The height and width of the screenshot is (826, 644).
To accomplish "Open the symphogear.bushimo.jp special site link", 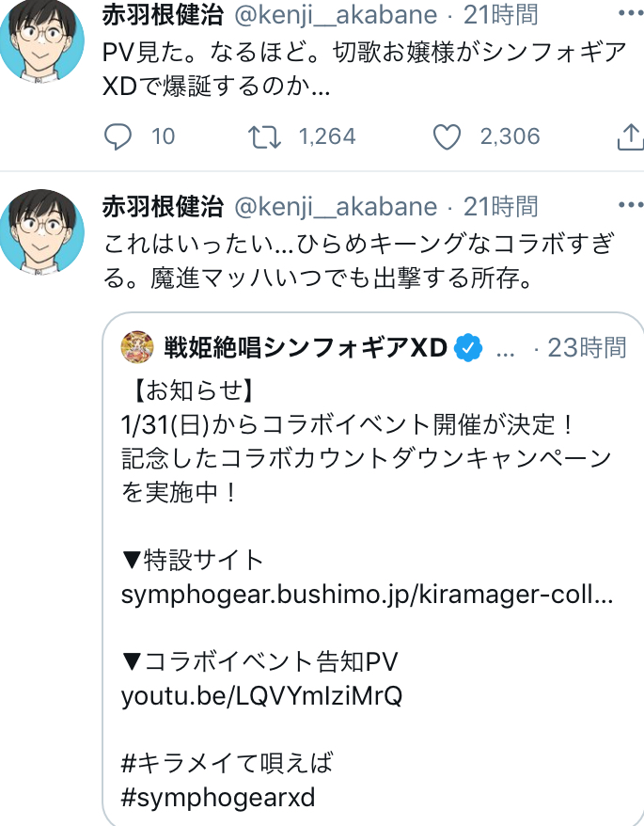I will coord(367,596).
